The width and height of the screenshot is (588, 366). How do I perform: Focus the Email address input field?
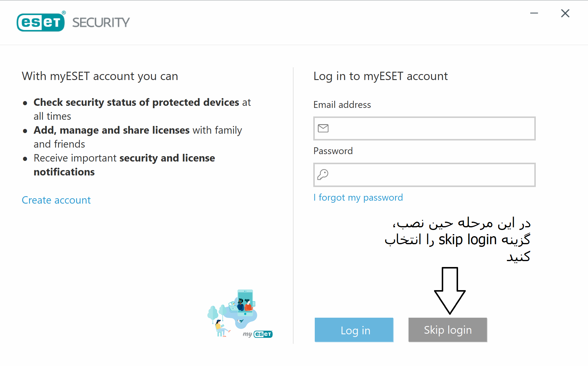[x=425, y=128]
